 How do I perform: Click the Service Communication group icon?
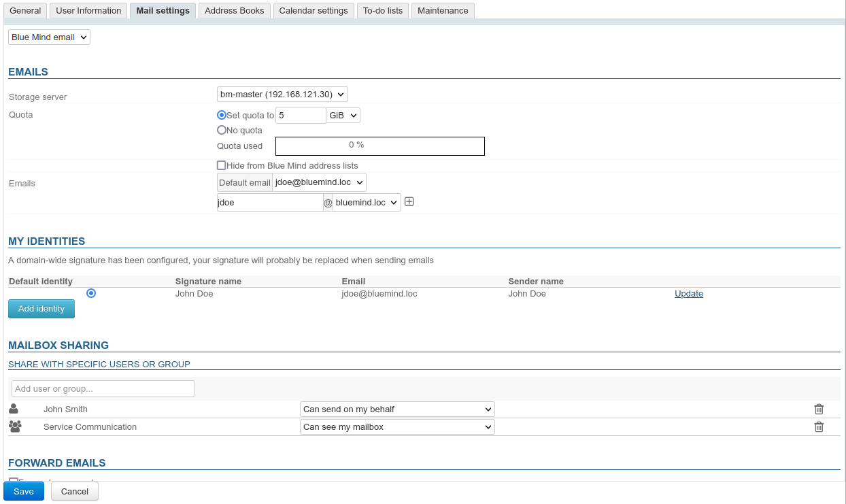click(x=14, y=427)
